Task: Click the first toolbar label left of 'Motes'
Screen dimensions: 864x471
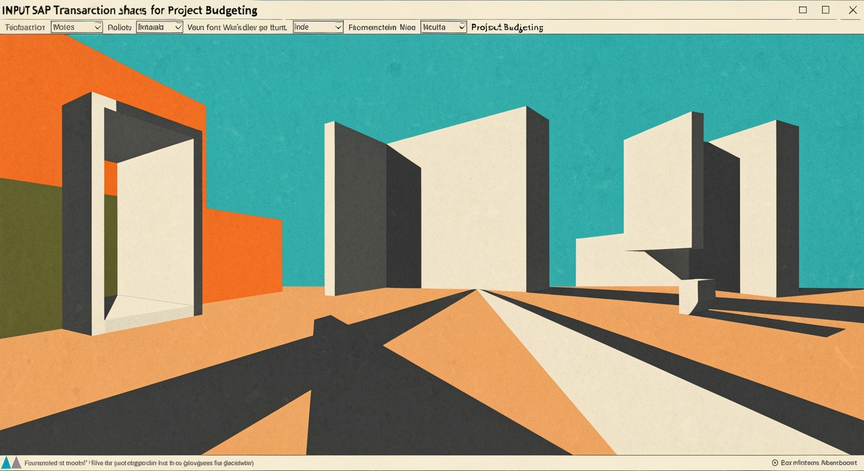Action: (x=25, y=27)
